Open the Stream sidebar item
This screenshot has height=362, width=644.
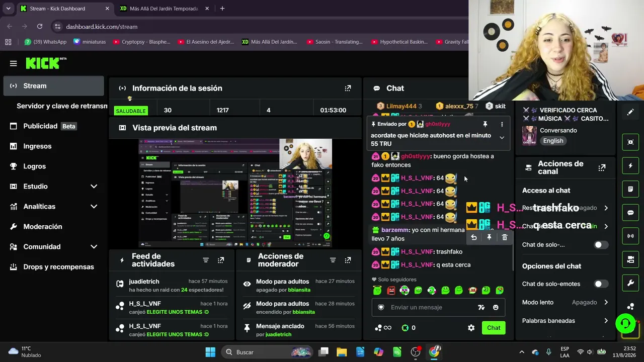click(53, 86)
